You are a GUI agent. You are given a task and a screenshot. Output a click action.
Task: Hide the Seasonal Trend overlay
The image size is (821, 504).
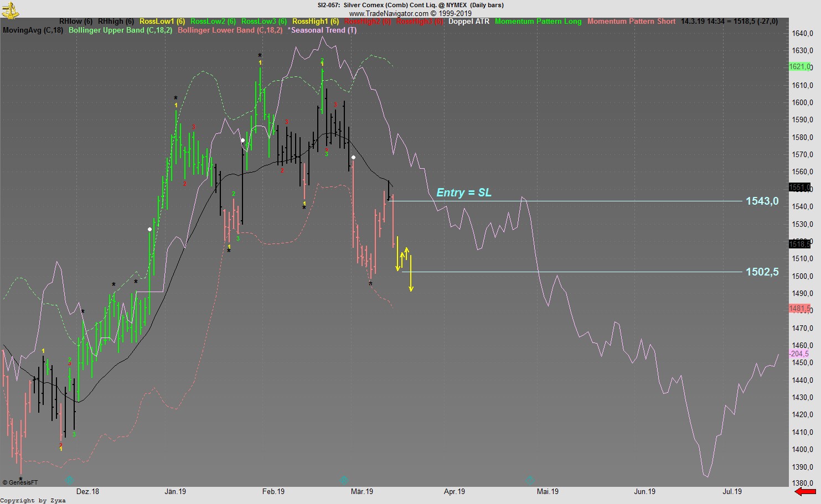tap(321, 30)
